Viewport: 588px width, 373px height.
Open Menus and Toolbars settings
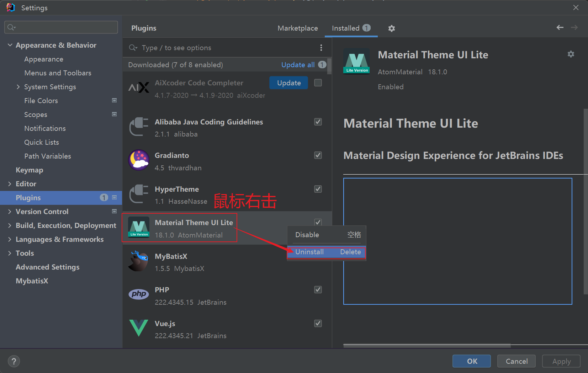(58, 73)
